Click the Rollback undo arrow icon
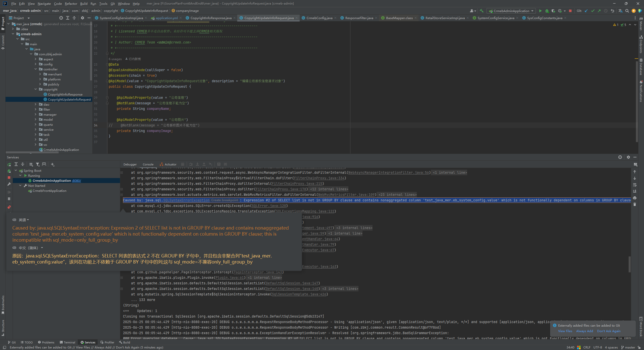The height and width of the screenshot is (350, 644). coord(613,11)
